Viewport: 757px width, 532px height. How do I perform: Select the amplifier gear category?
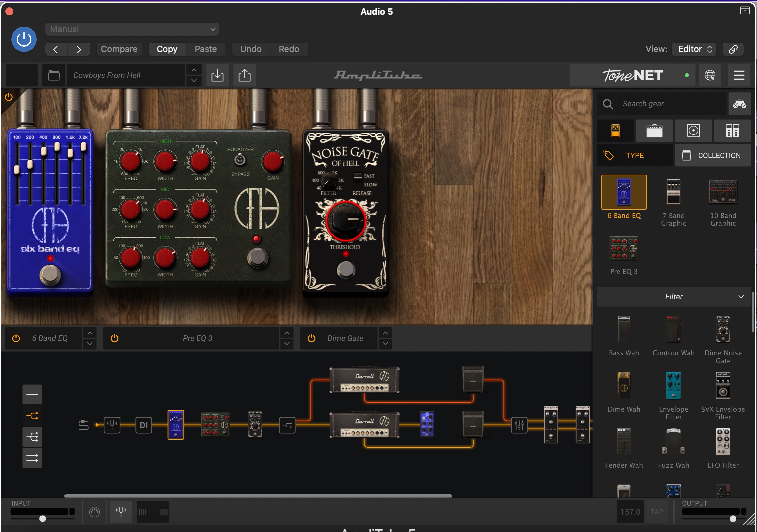[x=654, y=131]
